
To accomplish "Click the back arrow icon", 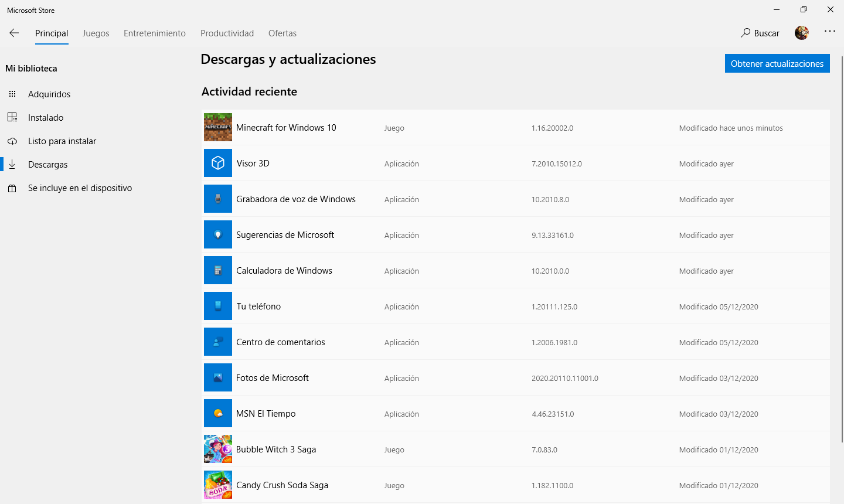I will pos(14,33).
